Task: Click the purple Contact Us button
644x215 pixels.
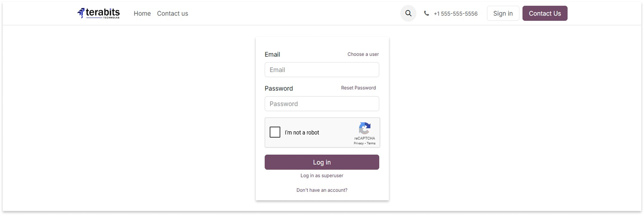Action: click(545, 13)
